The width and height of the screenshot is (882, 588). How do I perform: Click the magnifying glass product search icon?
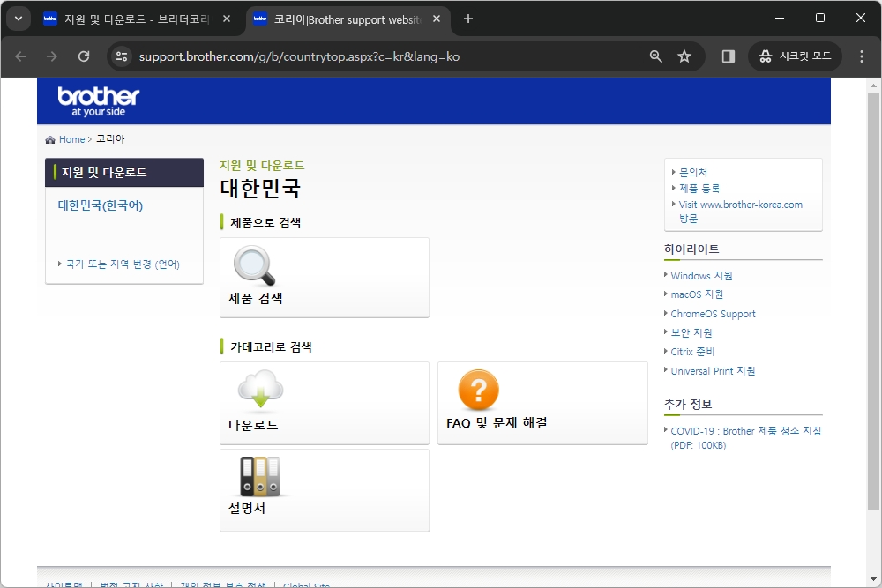coord(254,265)
